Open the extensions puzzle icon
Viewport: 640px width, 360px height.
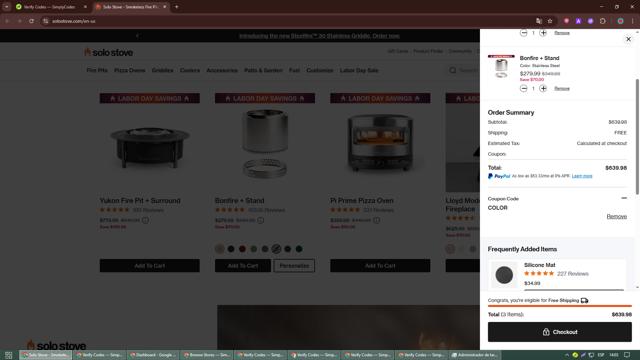coord(602,21)
